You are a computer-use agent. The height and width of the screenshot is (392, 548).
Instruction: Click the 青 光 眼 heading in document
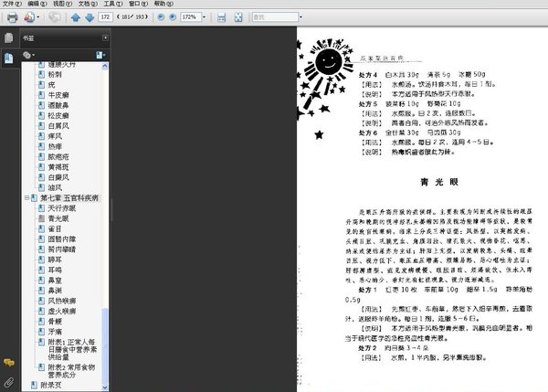click(439, 182)
